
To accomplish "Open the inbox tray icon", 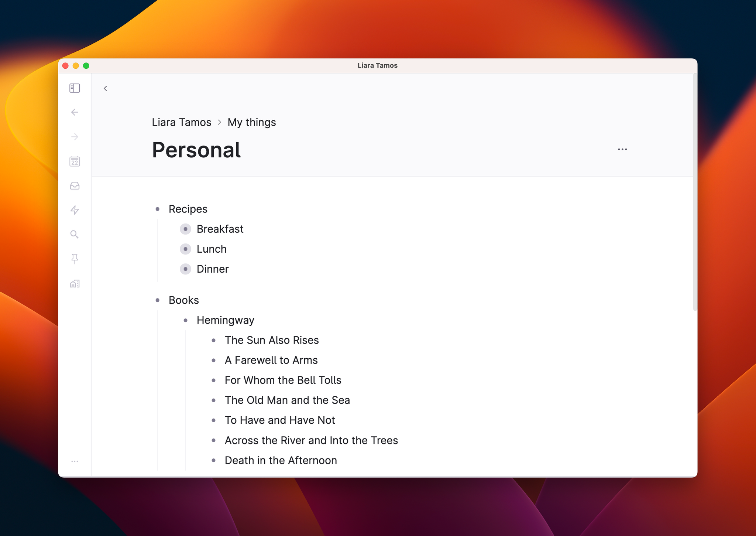I will coord(75,186).
